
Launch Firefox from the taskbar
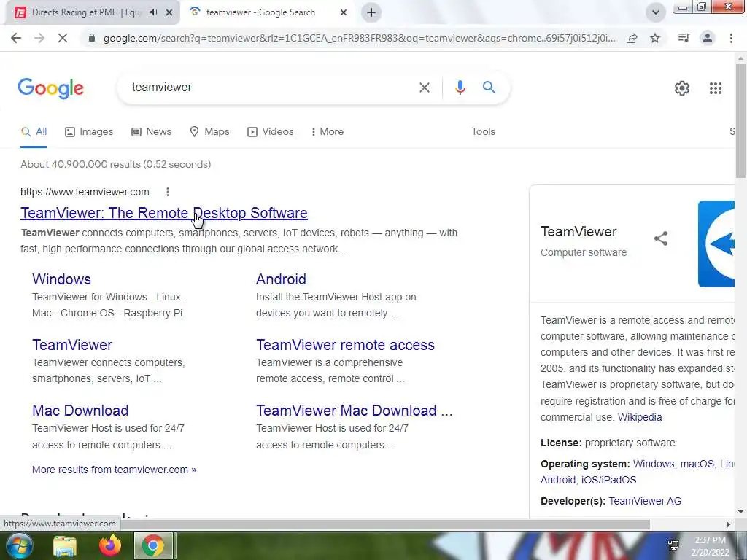pyautogui.click(x=109, y=546)
